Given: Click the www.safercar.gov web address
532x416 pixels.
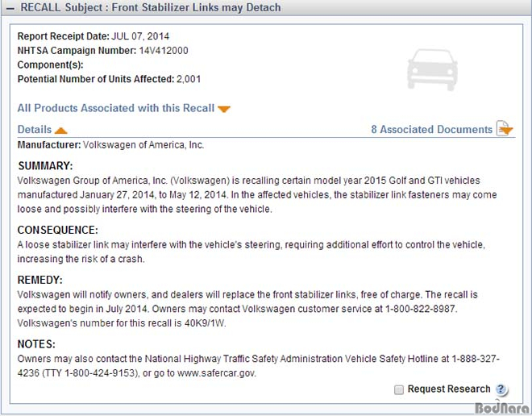Looking at the screenshot, I should [217, 373].
